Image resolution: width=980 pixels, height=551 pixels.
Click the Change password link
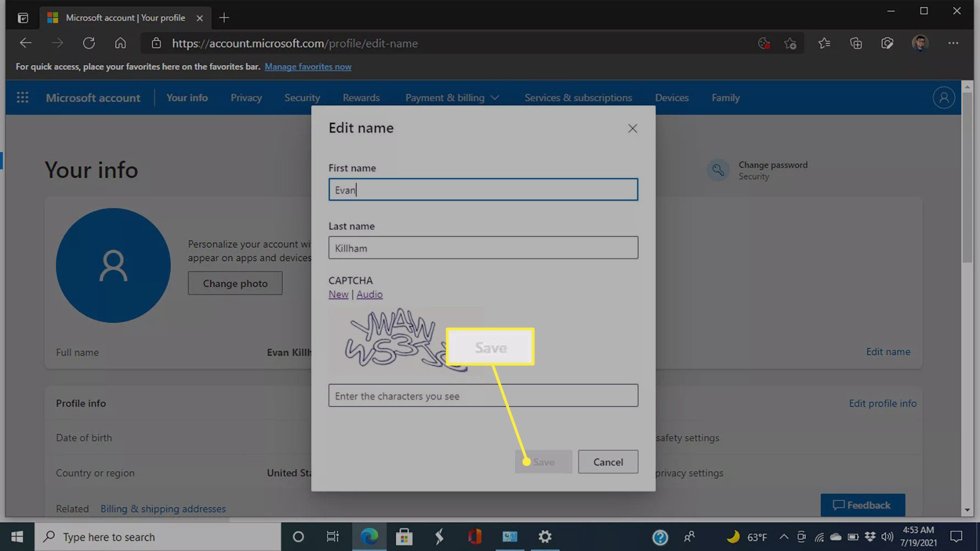(x=773, y=165)
